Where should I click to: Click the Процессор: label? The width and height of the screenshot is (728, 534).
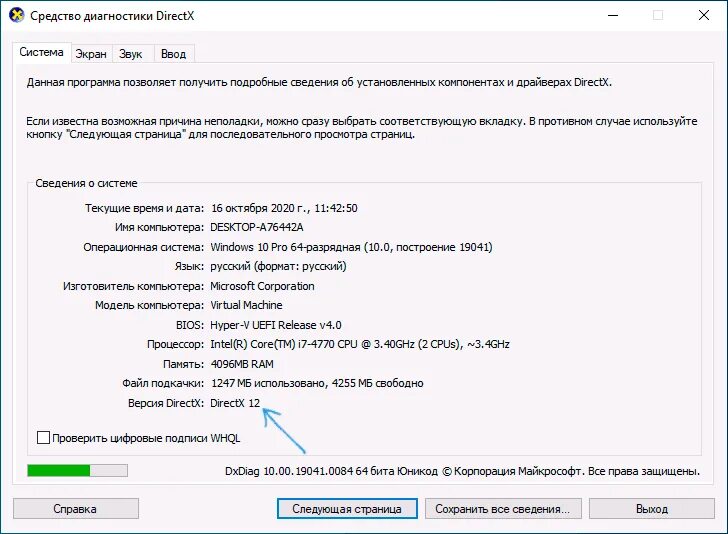(176, 344)
